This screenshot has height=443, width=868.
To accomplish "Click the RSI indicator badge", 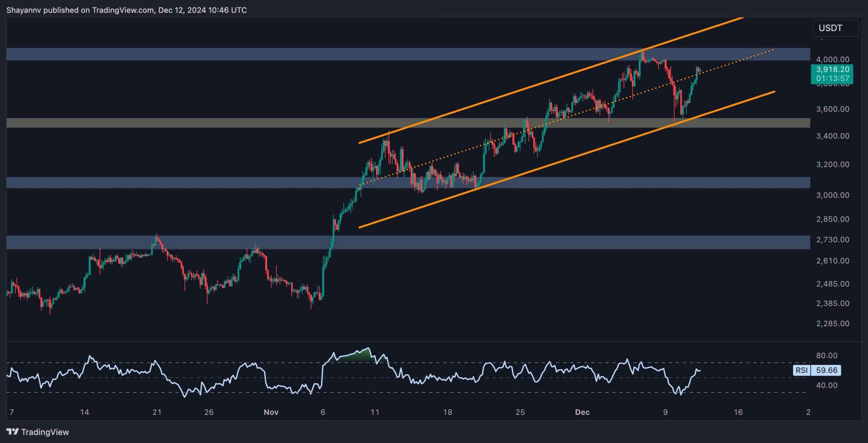I will pyautogui.click(x=802, y=370).
